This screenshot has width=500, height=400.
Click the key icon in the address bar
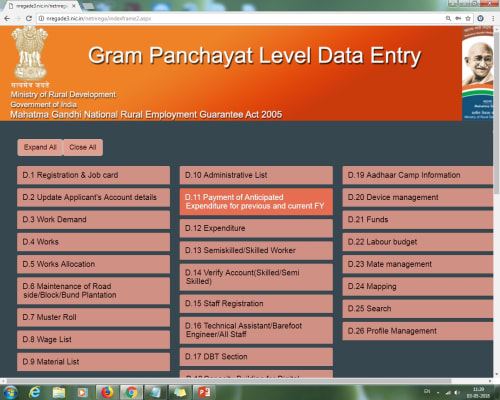coord(458,18)
